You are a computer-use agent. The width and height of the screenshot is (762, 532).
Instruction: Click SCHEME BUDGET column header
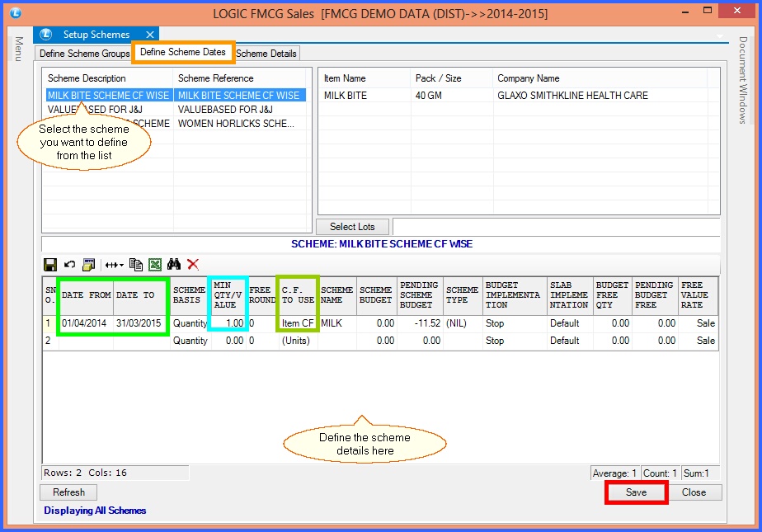[x=376, y=295]
